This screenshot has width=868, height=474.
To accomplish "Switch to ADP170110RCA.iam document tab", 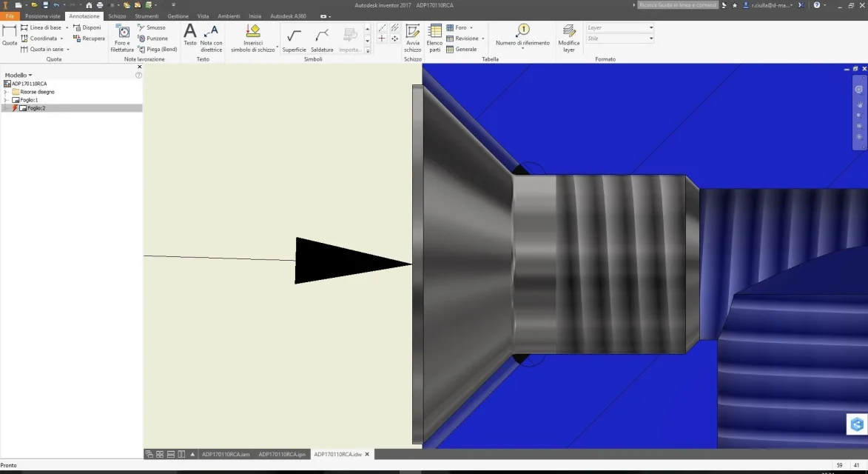I will (x=226, y=454).
